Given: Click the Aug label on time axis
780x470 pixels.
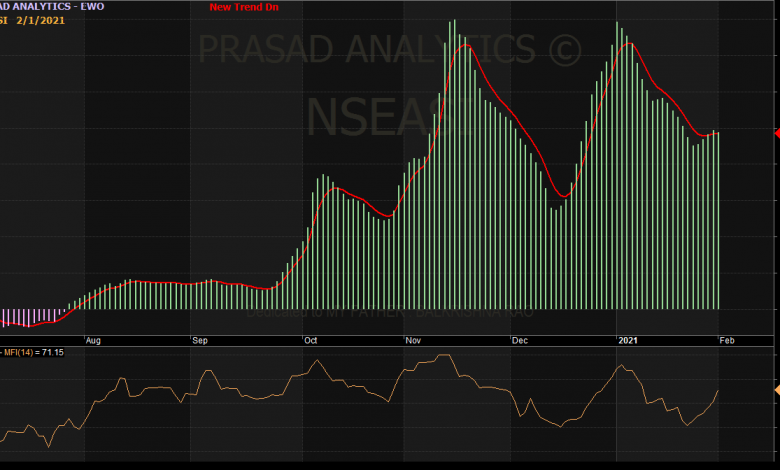Looking at the screenshot, I should pos(93,341).
